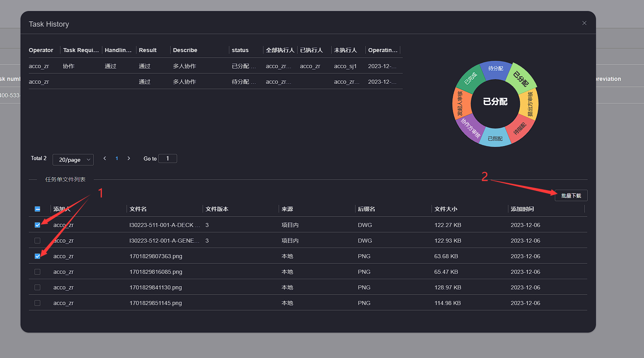Screen dimensions: 644x358
Task: Click the Go to page input field
Action: pos(168,158)
